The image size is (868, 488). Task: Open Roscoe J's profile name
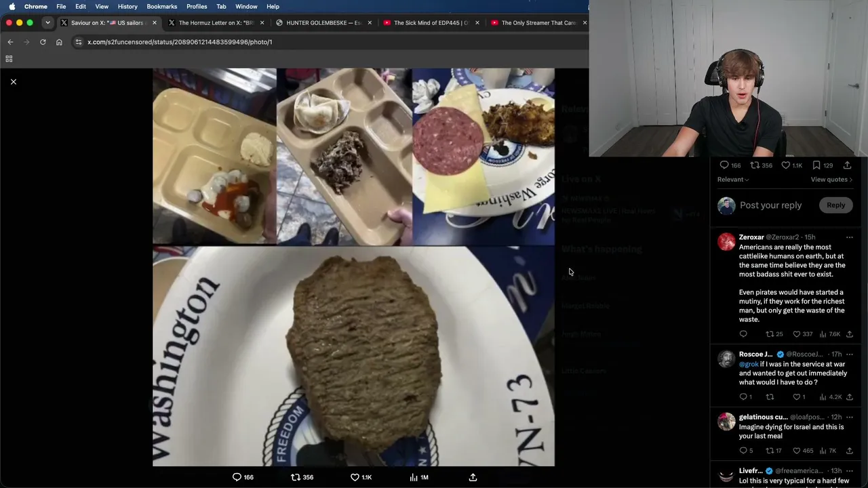point(755,354)
